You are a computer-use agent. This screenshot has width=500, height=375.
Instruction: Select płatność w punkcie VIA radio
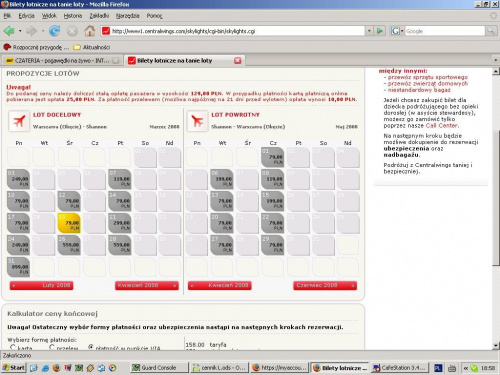[90, 347]
